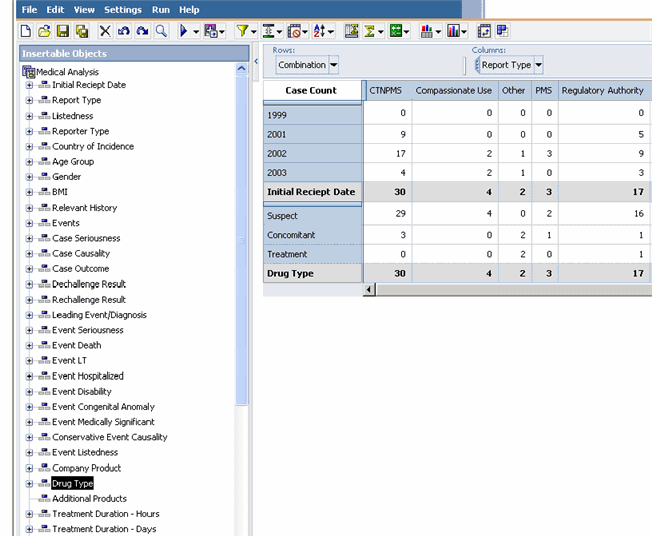652x536 pixels.
Task: Click the Suspect row label
Action: point(312,216)
